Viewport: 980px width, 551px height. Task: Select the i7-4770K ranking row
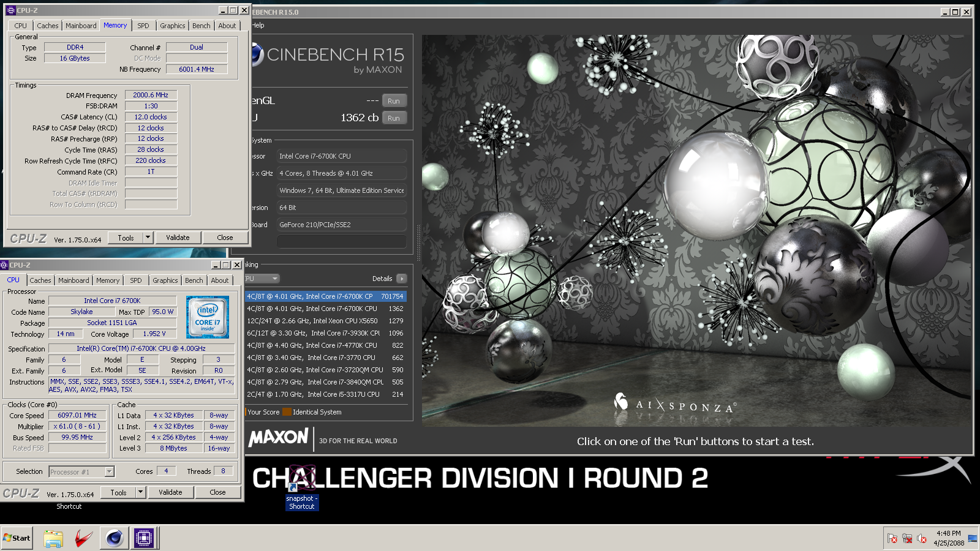click(x=325, y=345)
